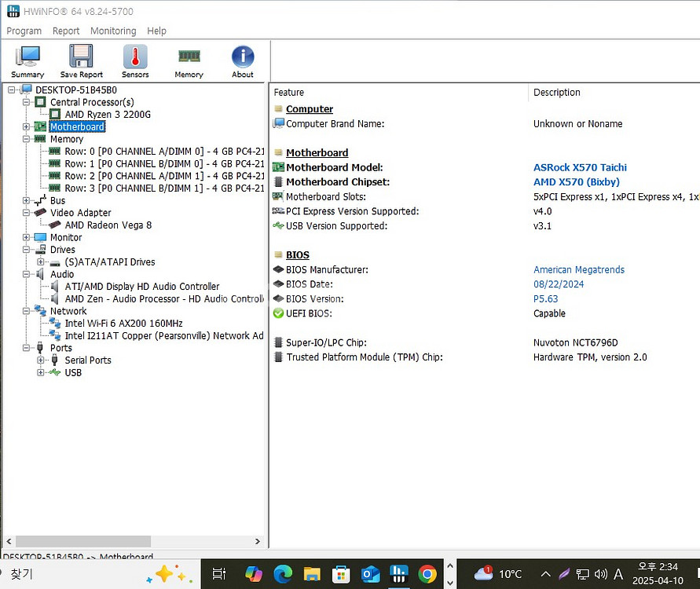Screen dimensions: 700x589
Task: Click the About info icon
Action: pos(243,61)
